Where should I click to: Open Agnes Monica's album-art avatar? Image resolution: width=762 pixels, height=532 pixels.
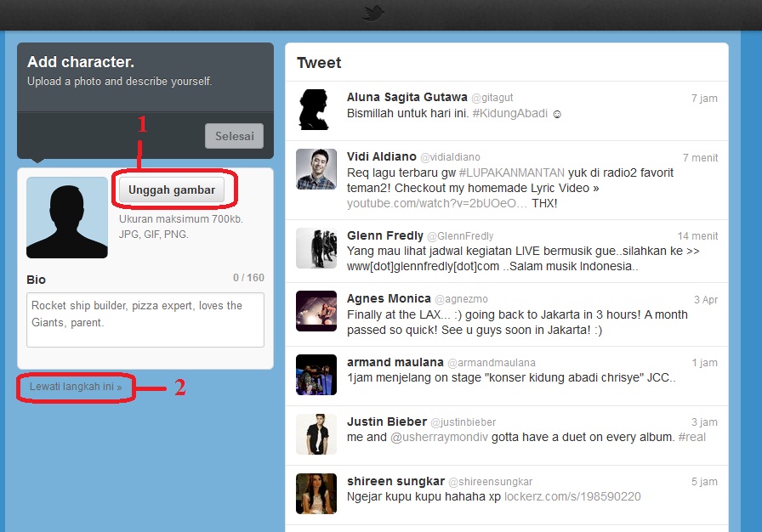pyautogui.click(x=316, y=310)
